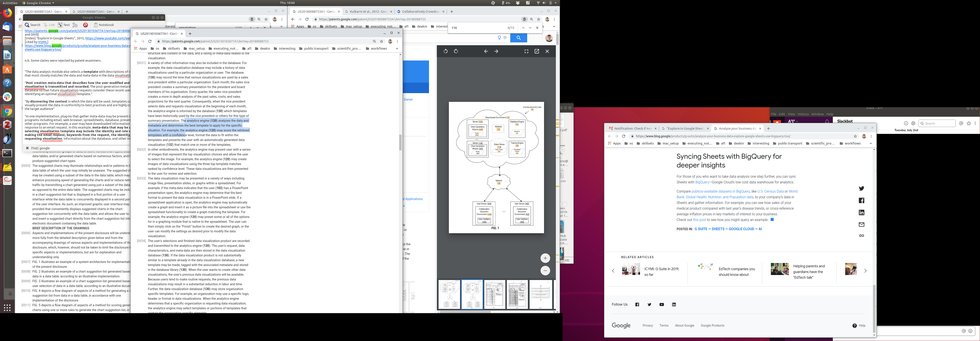Copy article link using chain icon
Screen dimensions: 980x341
coord(861,236)
